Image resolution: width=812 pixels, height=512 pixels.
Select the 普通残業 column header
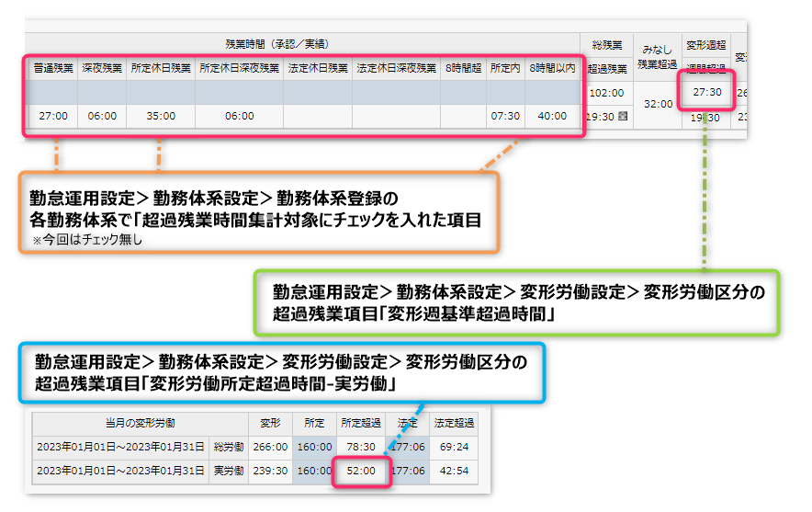[54, 68]
